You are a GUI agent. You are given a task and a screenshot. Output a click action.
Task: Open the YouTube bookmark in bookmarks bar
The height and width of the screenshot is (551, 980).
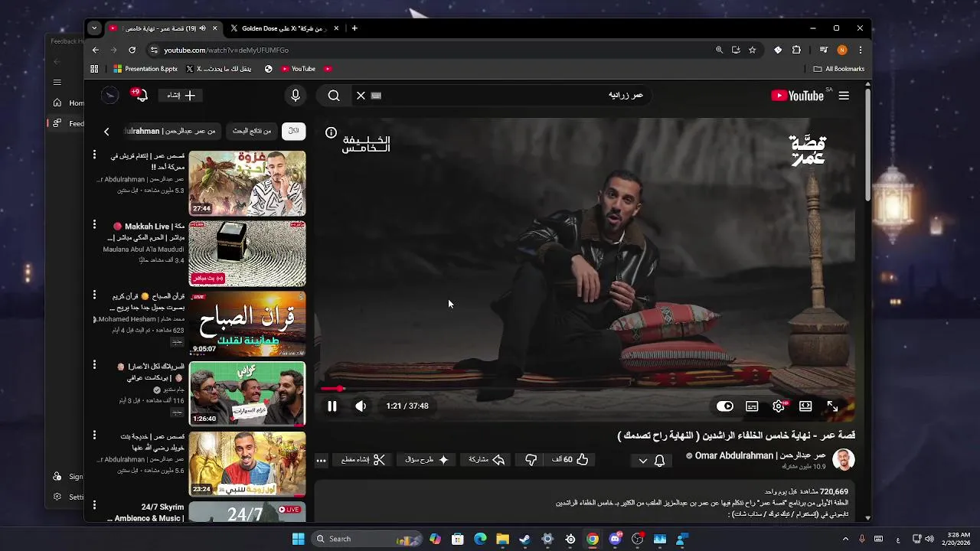298,69
